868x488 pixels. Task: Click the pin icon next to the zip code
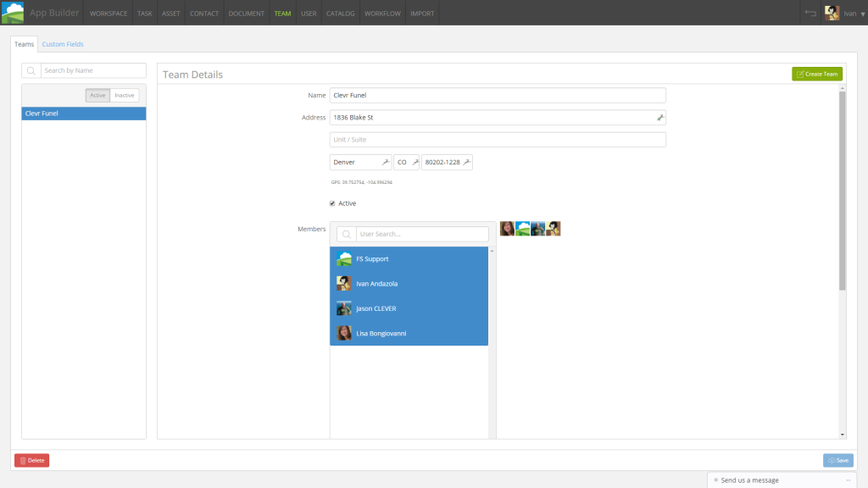click(465, 161)
